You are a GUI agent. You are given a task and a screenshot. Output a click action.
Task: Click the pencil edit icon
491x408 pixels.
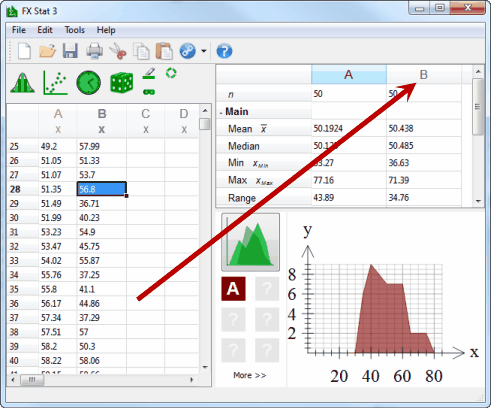click(149, 73)
